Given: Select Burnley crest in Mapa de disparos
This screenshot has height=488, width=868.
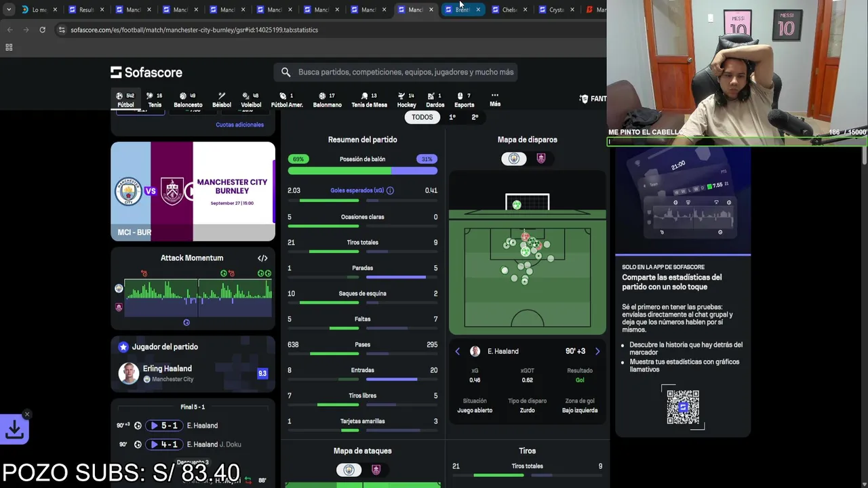Looking at the screenshot, I should 540,159.
